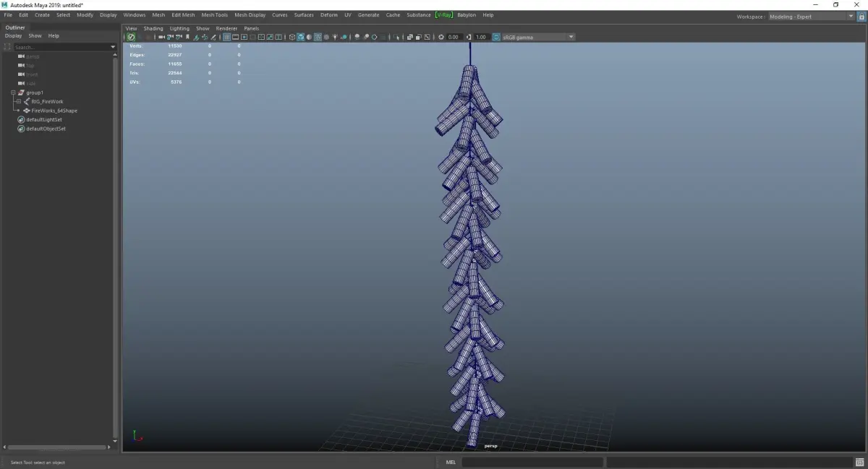Open the viewport Panels menu
Viewport: 868px width, 469px height.
pos(251,28)
